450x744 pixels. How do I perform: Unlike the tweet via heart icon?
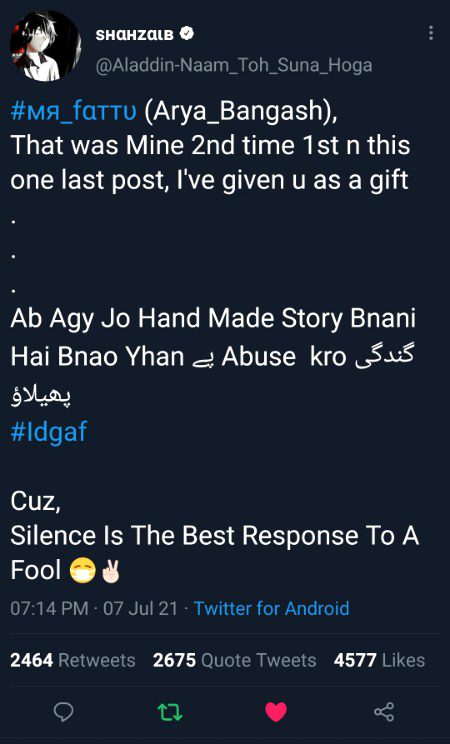coord(276,712)
